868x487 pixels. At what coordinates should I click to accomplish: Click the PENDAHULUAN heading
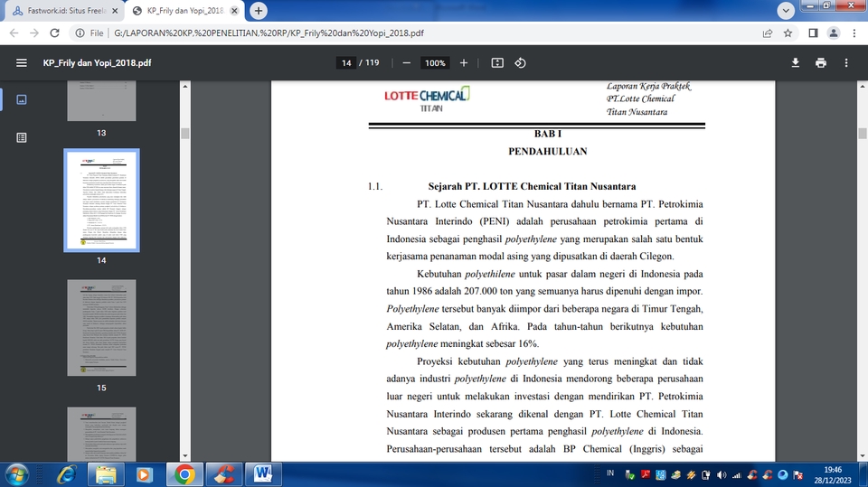(548, 151)
